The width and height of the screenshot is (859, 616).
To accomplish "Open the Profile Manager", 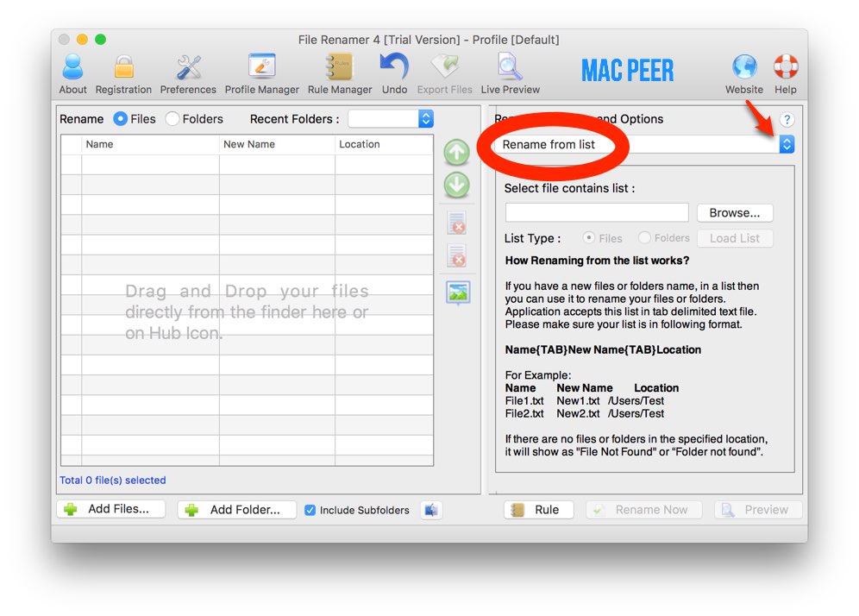I will (262, 66).
